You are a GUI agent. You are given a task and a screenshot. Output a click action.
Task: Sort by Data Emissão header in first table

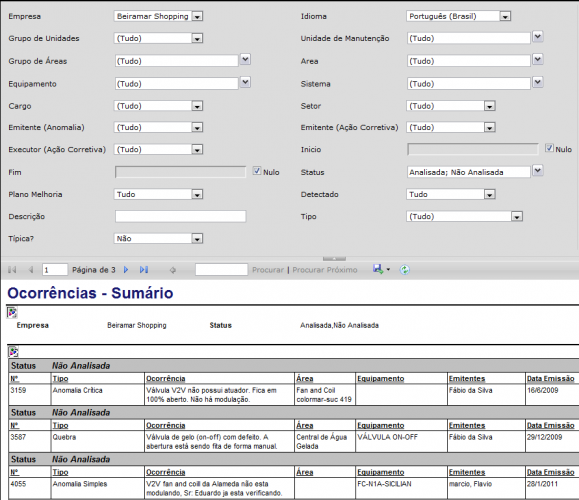(x=551, y=379)
